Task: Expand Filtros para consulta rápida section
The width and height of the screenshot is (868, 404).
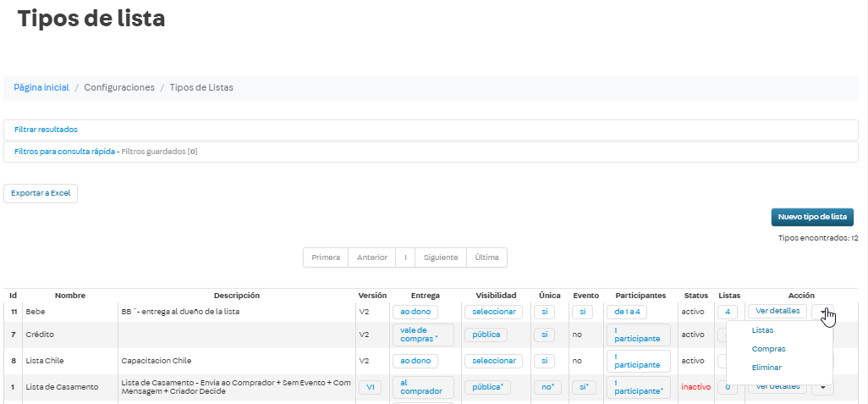Action: coord(64,152)
